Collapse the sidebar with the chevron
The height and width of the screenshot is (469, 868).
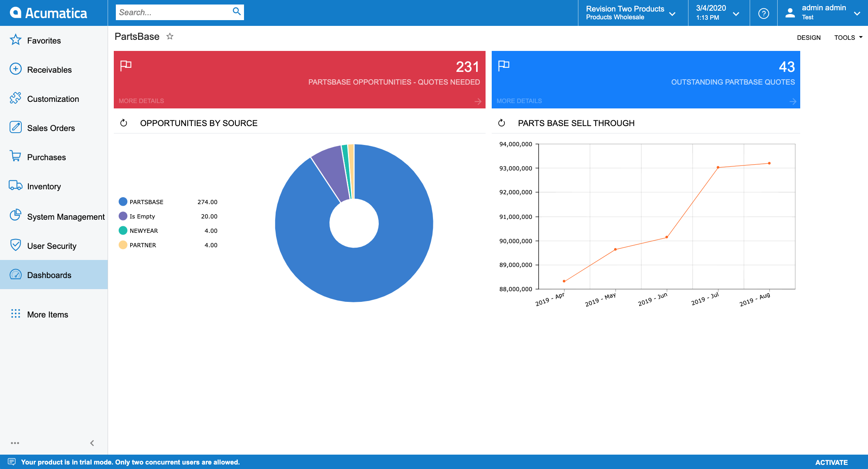(92, 443)
